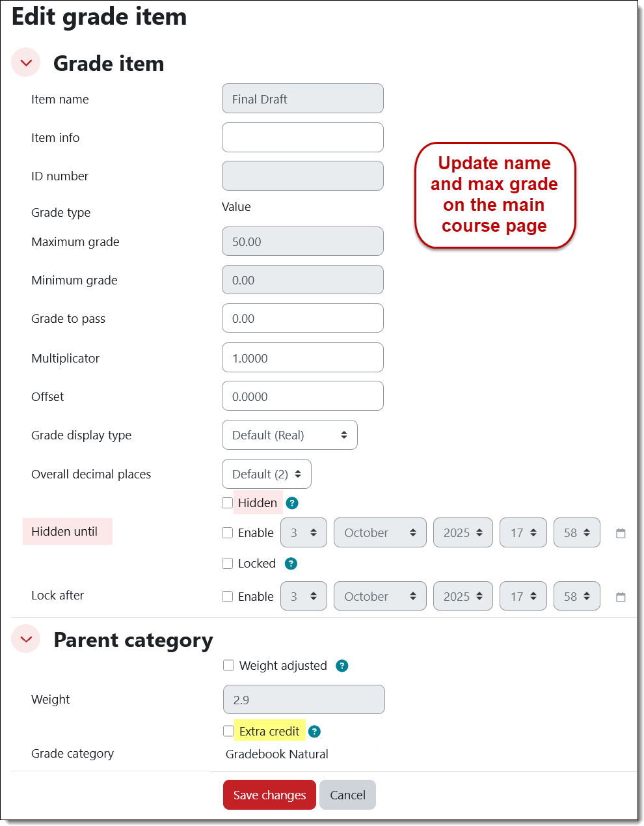Click the Cancel button
The image size is (644, 826).
(x=347, y=795)
